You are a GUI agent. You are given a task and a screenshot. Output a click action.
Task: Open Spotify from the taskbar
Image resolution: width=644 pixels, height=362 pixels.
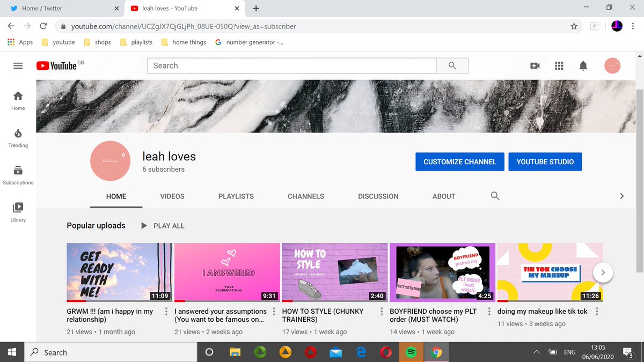(411, 352)
